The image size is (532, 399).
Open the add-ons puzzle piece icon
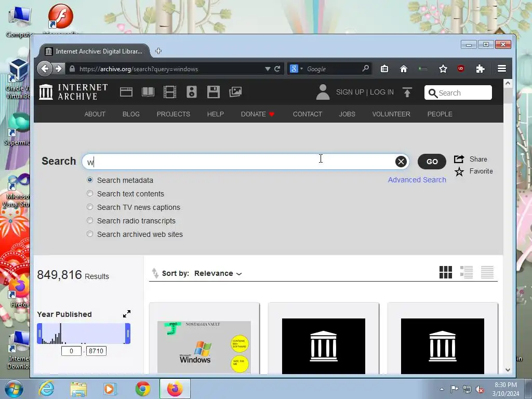[x=480, y=69]
